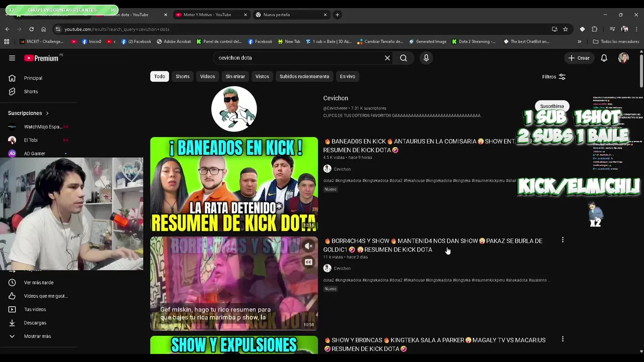Viewport: 644px width, 362px height.
Task: Open the Adobe Acrobat bookmark
Action: tap(174, 42)
